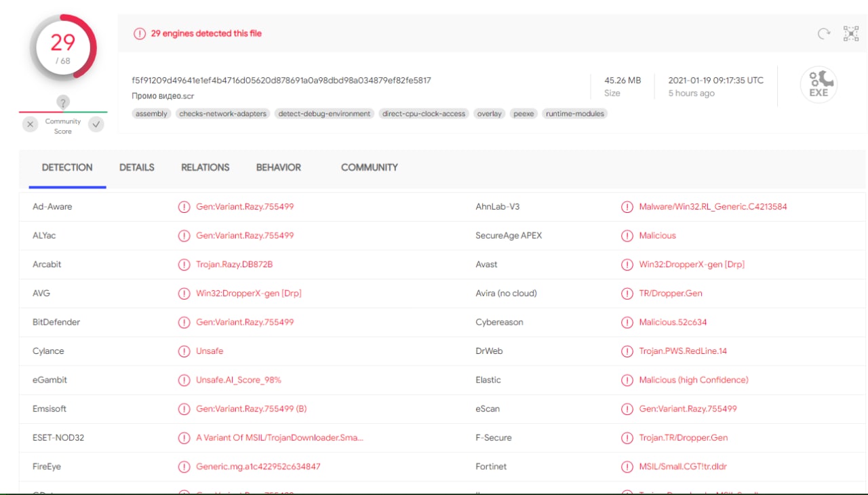Click alert icon next to 29 engines detected
The height and width of the screenshot is (495, 868).
[x=140, y=33]
